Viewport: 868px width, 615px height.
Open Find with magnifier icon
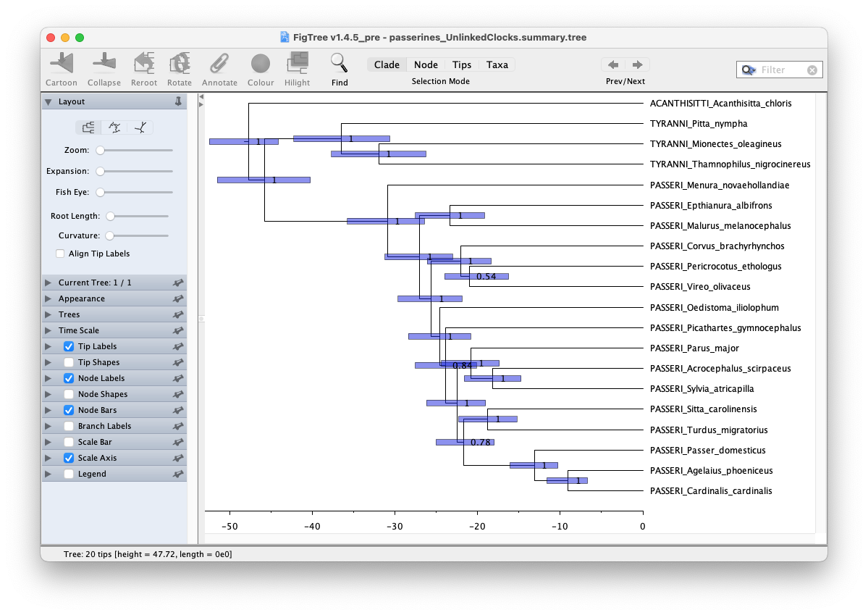pyautogui.click(x=340, y=63)
